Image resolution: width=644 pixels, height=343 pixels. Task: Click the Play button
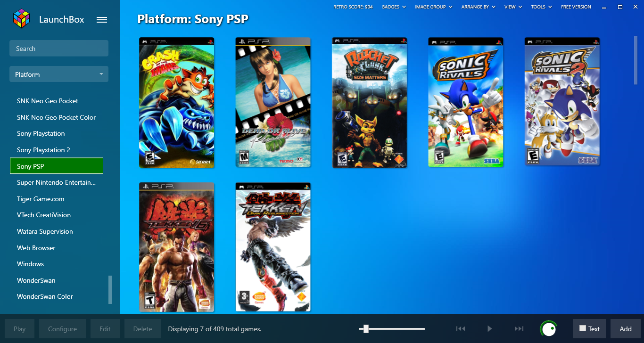coord(20,329)
